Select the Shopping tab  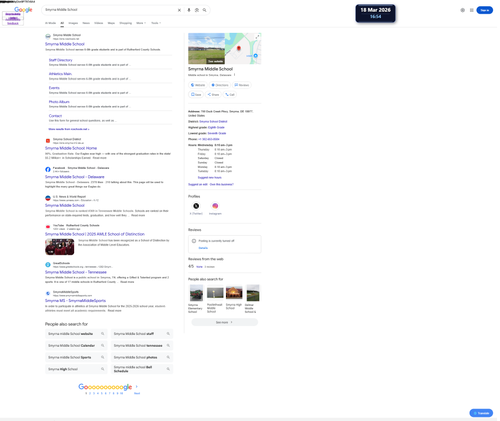(126, 23)
